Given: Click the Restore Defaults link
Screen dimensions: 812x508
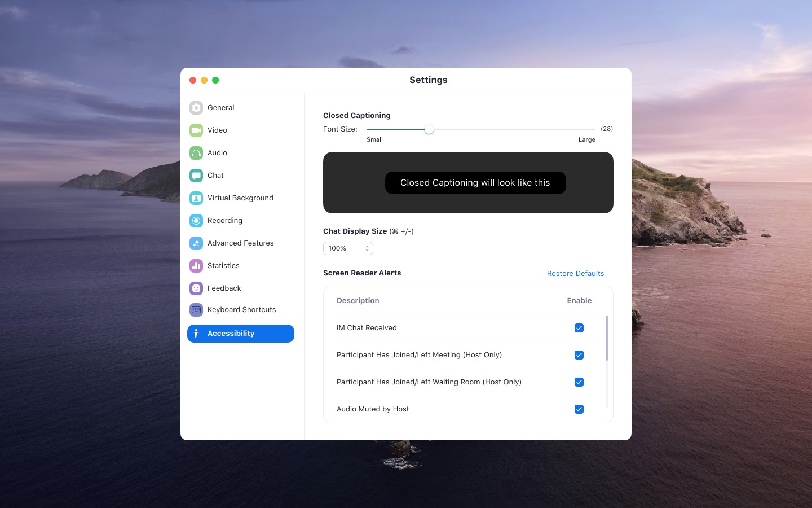Looking at the screenshot, I should 575,274.
